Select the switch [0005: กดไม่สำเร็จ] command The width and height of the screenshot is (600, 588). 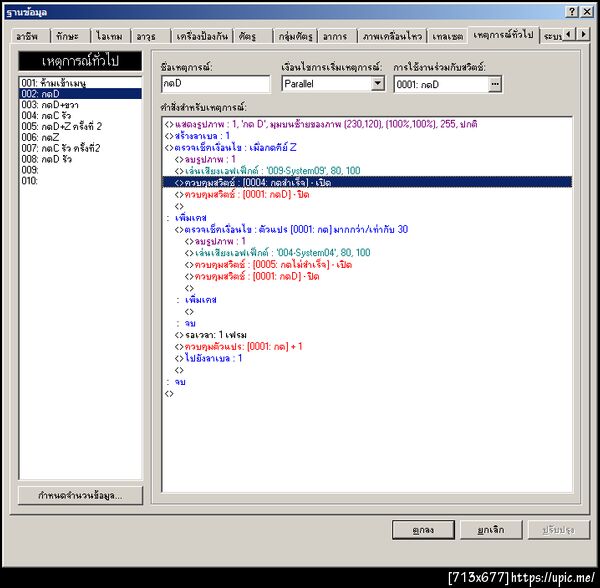point(367,264)
